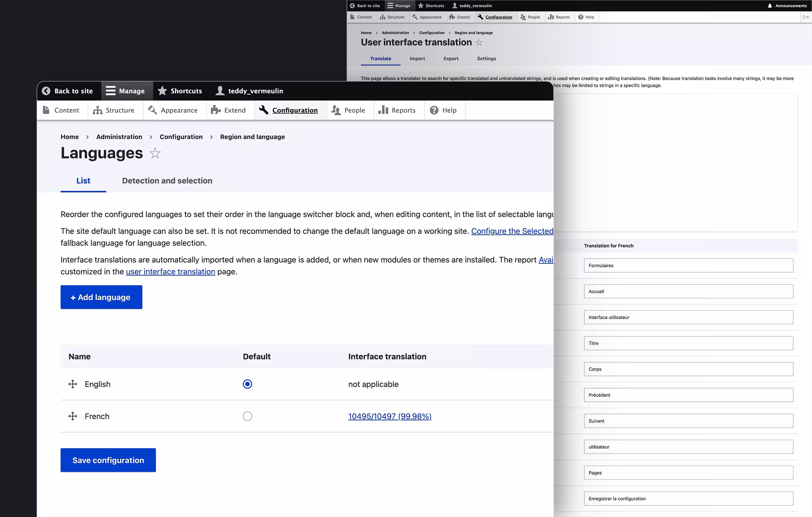
Task: Set French as the default language
Action: coord(247,416)
